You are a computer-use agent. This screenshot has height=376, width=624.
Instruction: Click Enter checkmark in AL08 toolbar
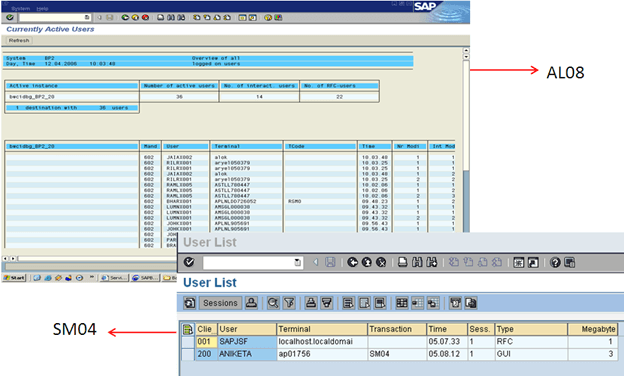(x=10, y=18)
